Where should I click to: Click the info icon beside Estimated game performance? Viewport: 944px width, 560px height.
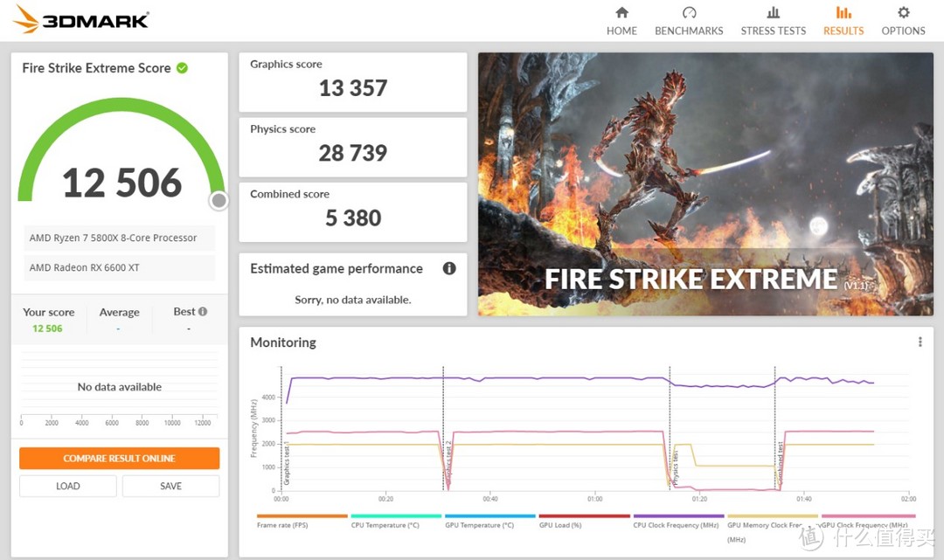click(449, 268)
